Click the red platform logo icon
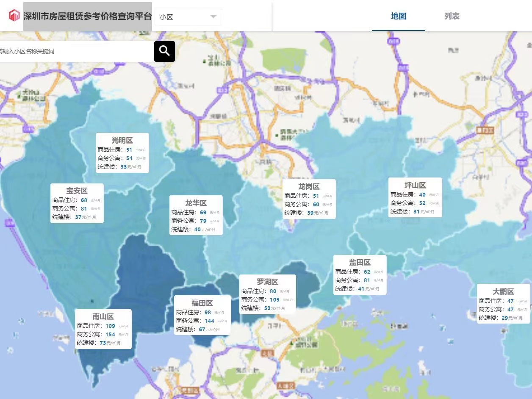Viewport: 532px width, 399px height. [x=14, y=16]
